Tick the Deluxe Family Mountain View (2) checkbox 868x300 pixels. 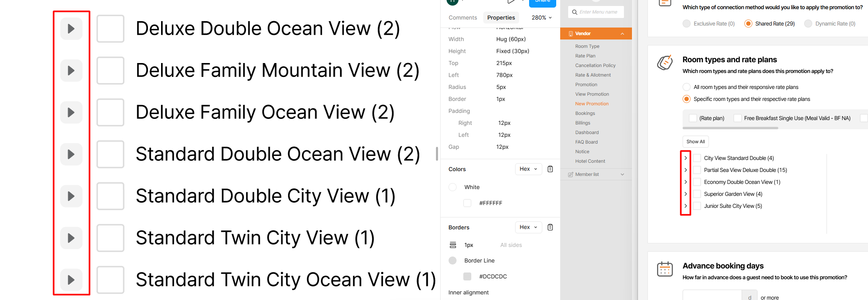(x=110, y=71)
